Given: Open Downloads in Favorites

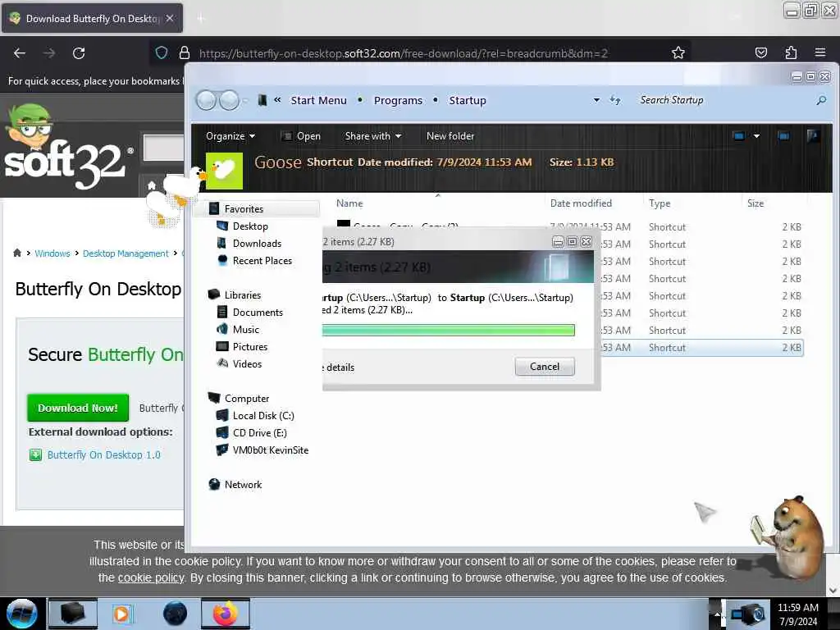Looking at the screenshot, I should point(257,243).
